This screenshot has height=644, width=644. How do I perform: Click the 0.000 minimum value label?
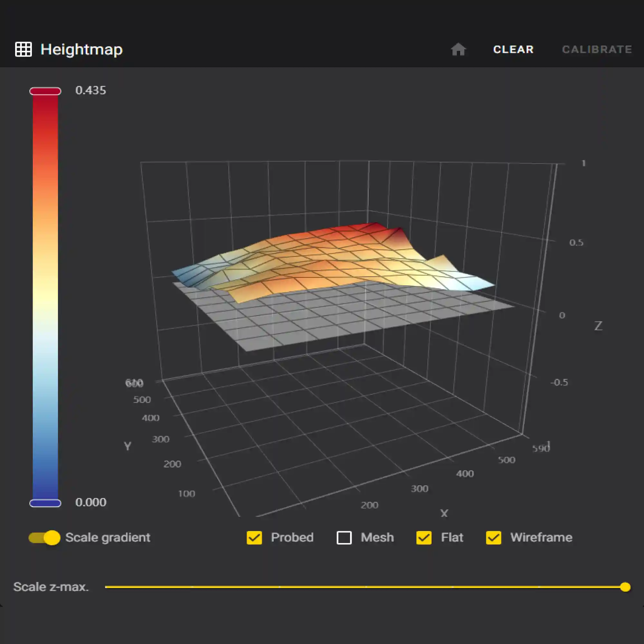tap(91, 502)
